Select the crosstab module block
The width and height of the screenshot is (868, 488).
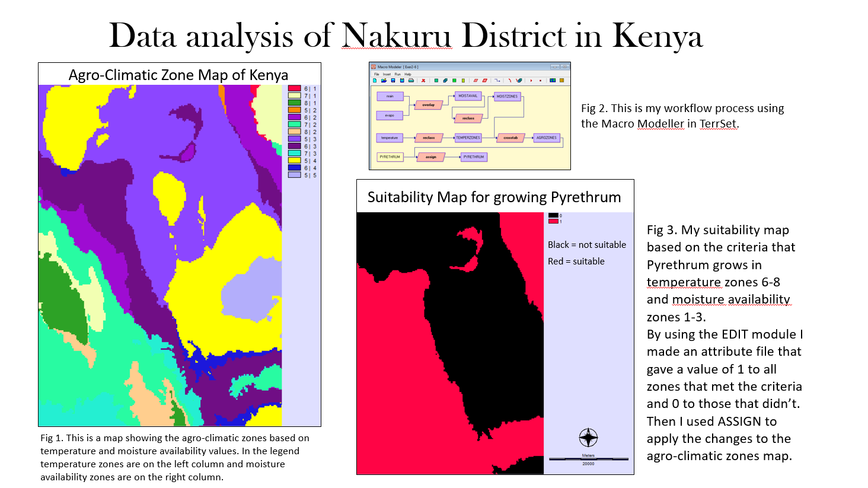tap(510, 138)
